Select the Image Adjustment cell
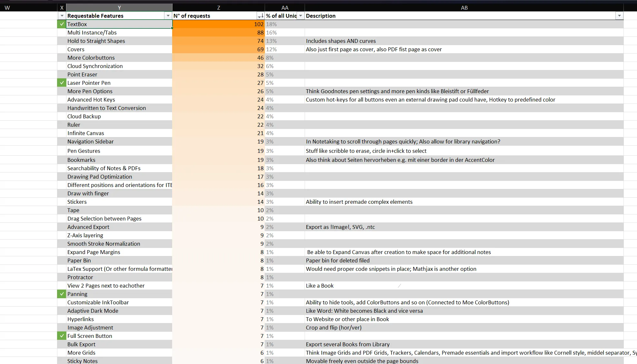Image resolution: width=637 pixels, height=364 pixels. [119, 328]
